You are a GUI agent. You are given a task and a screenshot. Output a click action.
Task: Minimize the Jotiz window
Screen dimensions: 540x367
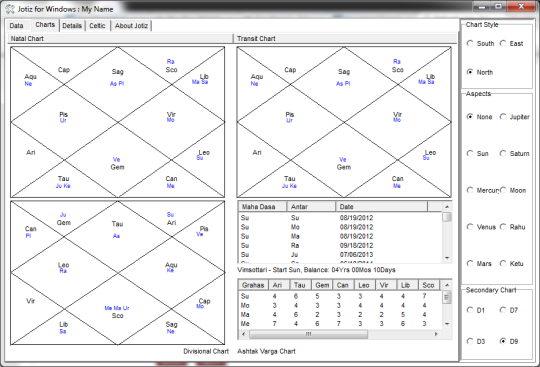click(482, 7)
